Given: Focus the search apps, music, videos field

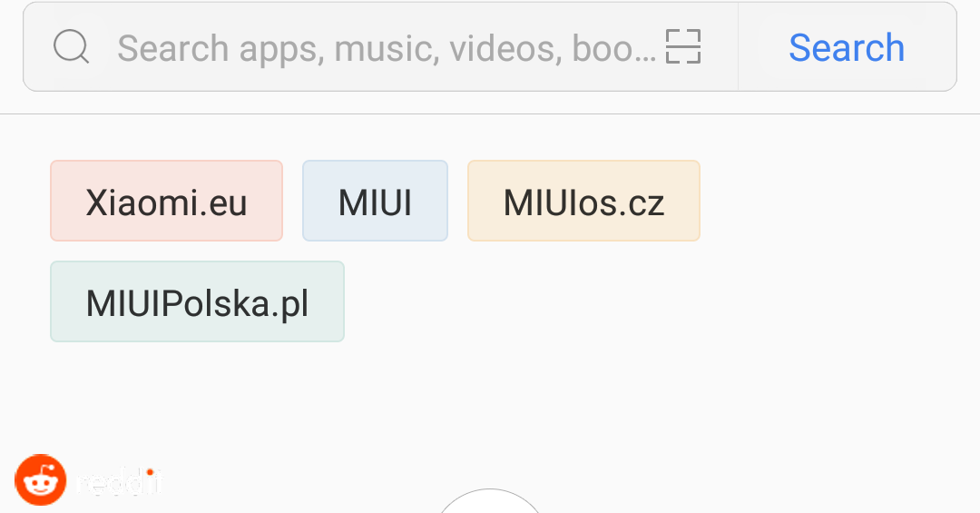Looking at the screenshot, I should pos(386,47).
